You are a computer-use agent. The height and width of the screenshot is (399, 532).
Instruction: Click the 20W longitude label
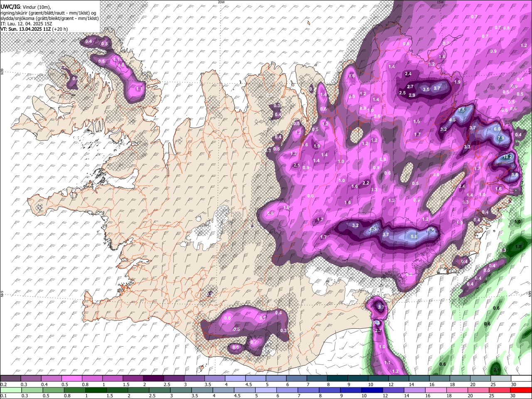[221, 2]
